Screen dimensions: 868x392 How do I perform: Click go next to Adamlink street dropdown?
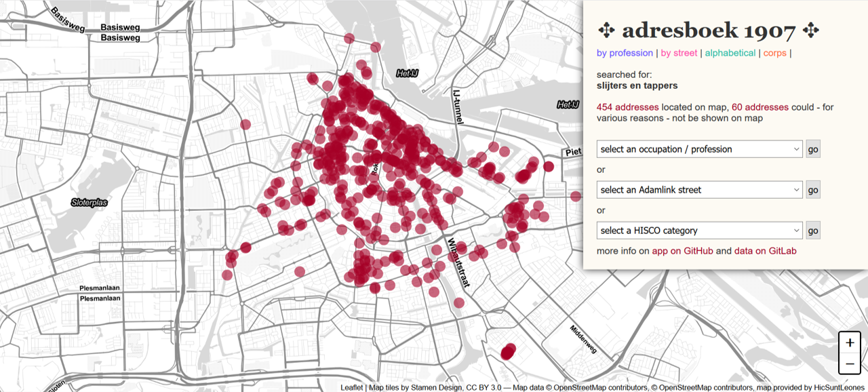click(x=813, y=190)
